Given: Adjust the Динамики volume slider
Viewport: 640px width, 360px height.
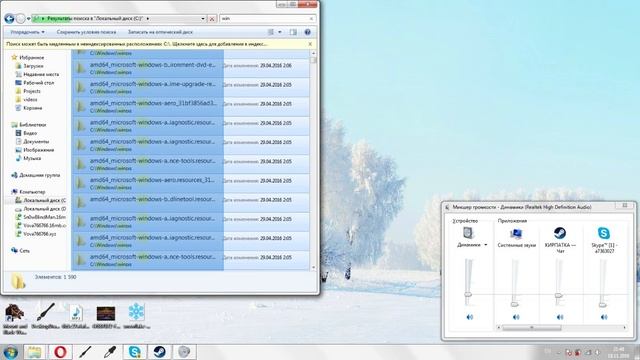Looking at the screenshot, I should point(468,294).
